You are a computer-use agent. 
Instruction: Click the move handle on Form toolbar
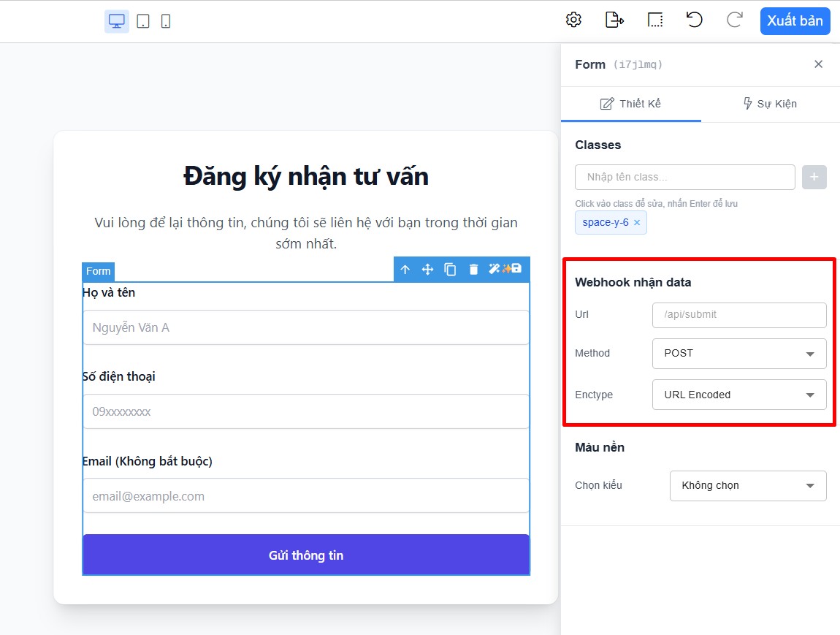click(428, 270)
